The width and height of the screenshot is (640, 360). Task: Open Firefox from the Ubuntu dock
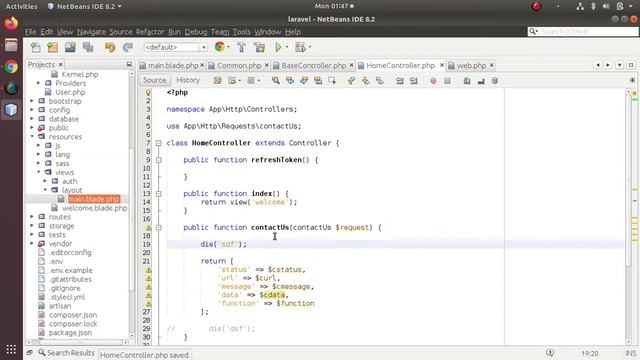11,23
